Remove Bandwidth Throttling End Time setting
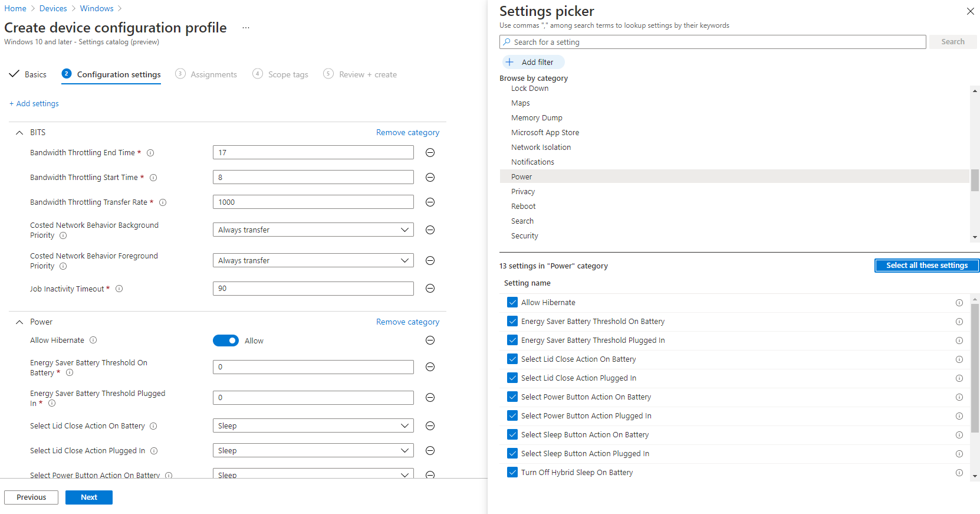The image size is (980, 514). [430, 153]
